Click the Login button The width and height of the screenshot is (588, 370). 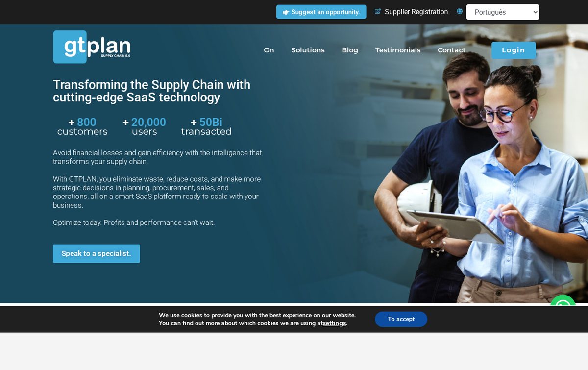point(514,50)
